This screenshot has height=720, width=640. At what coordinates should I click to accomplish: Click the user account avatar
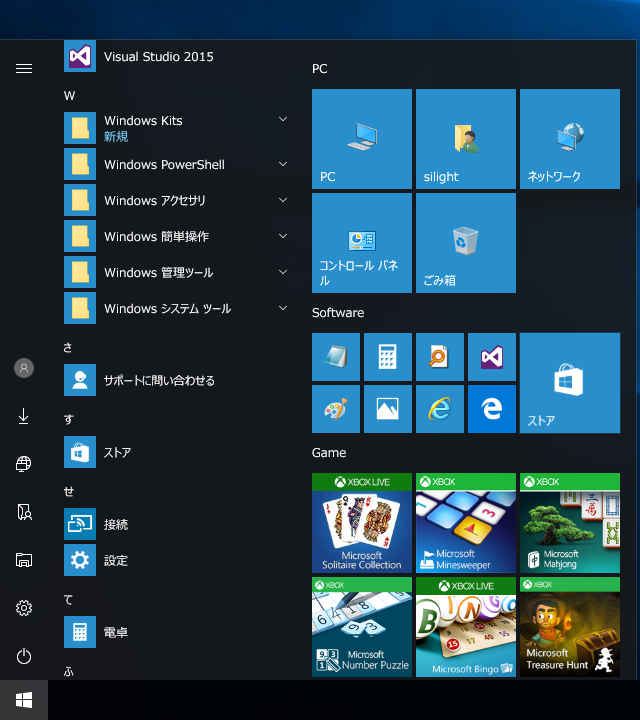click(24, 368)
